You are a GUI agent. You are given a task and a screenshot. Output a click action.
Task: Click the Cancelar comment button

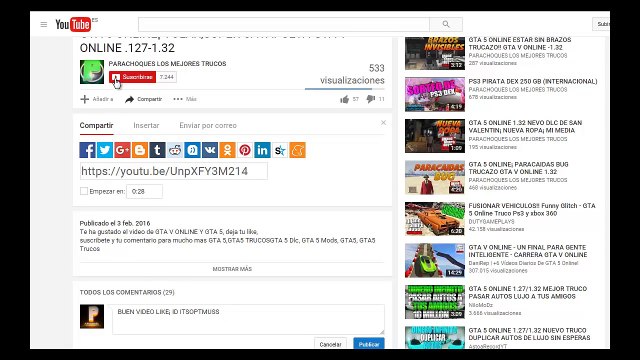pyautogui.click(x=330, y=344)
